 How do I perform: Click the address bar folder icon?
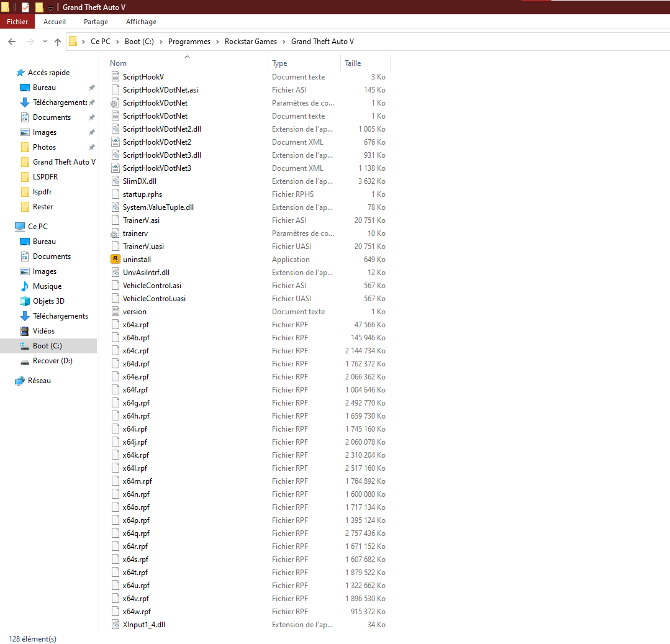73,42
